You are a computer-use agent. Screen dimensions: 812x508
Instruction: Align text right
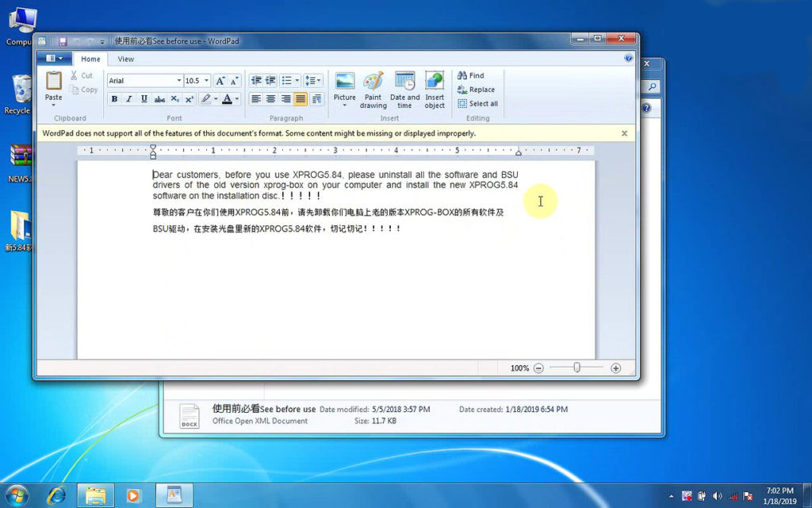285,99
